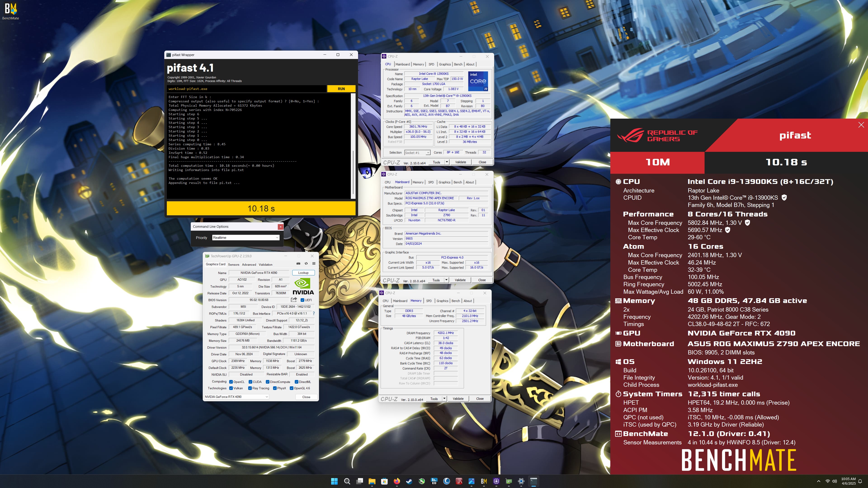Click Close in the CPU-Z Mainboard window
The width and height of the screenshot is (868, 488).
coord(482,280)
